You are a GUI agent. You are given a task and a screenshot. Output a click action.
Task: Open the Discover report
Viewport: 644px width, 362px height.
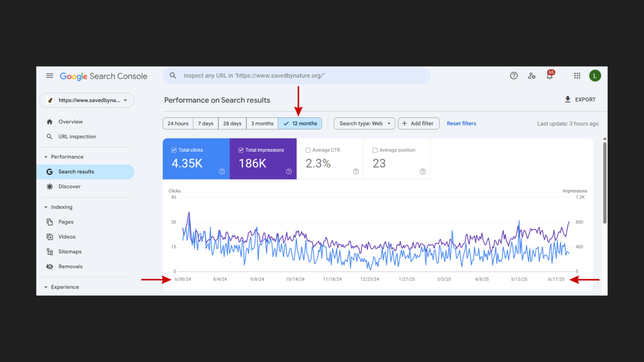click(70, 186)
